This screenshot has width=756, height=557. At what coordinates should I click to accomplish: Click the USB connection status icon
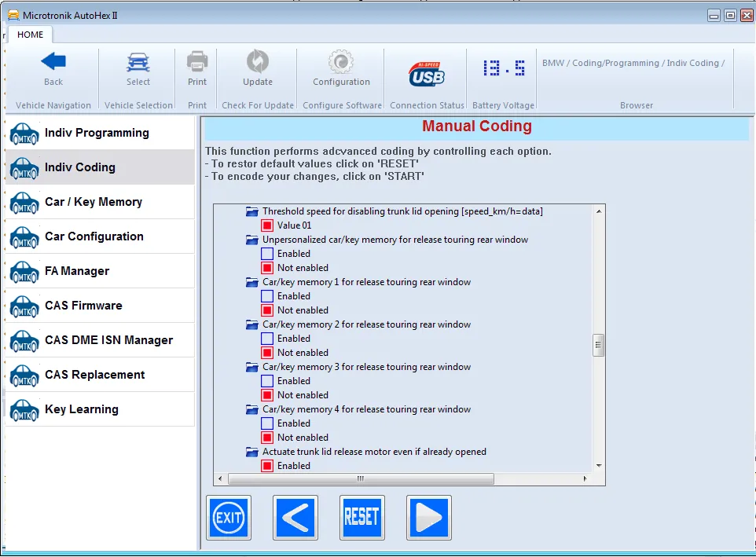[x=427, y=74]
